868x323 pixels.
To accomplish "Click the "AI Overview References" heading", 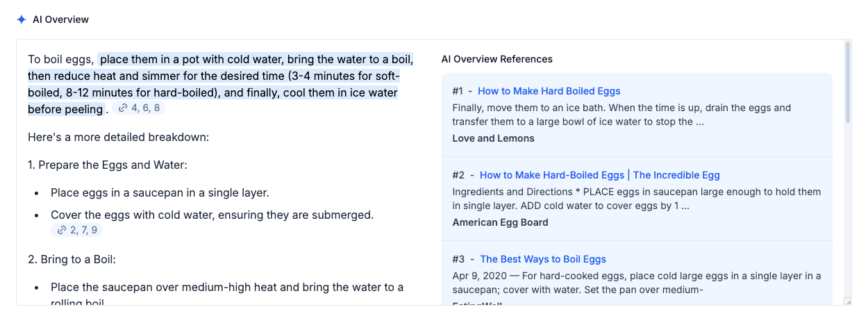I will point(496,59).
